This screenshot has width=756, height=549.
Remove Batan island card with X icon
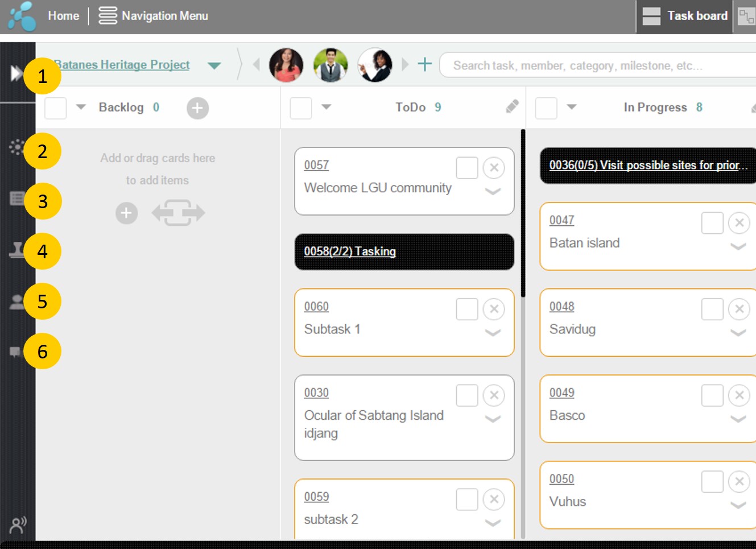(x=740, y=223)
